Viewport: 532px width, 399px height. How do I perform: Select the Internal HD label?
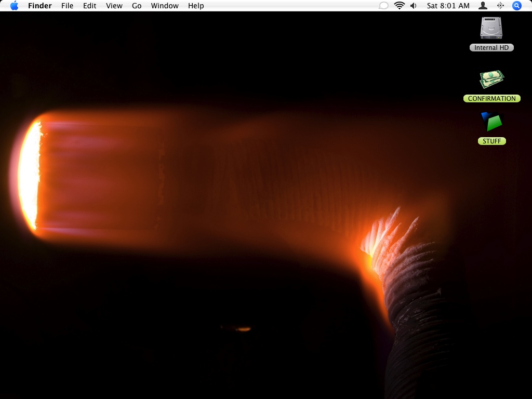(x=491, y=48)
